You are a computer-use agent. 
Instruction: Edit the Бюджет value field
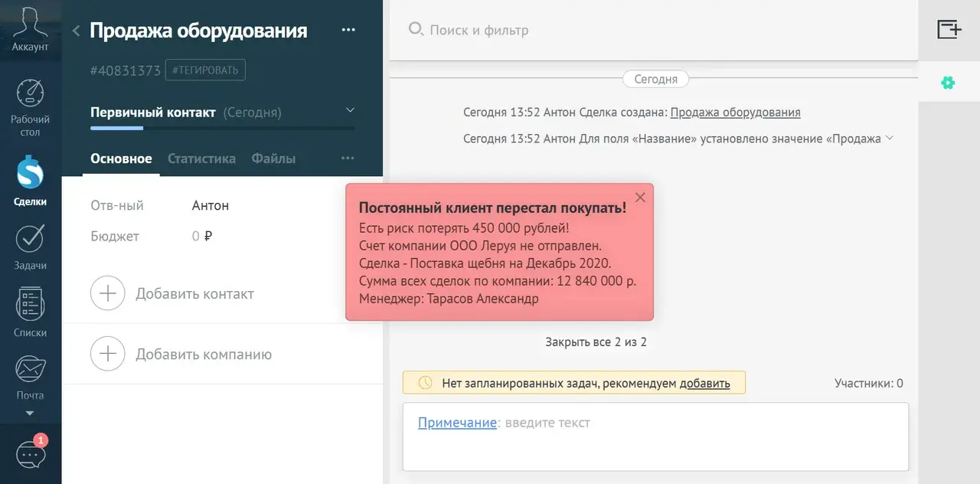pos(202,236)
